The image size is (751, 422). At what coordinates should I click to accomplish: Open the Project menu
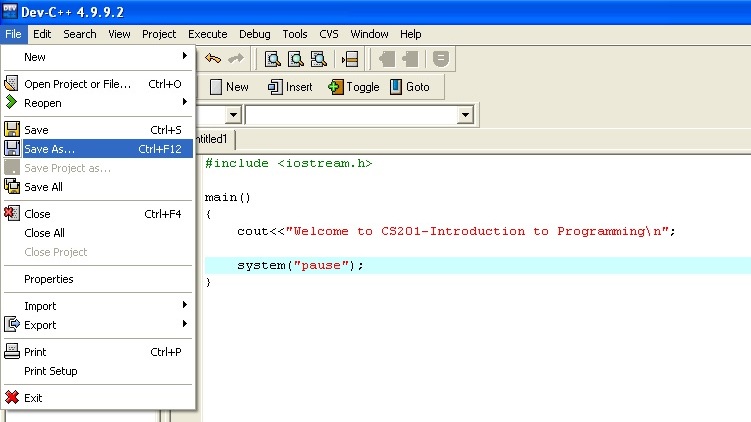coord(159,34)
